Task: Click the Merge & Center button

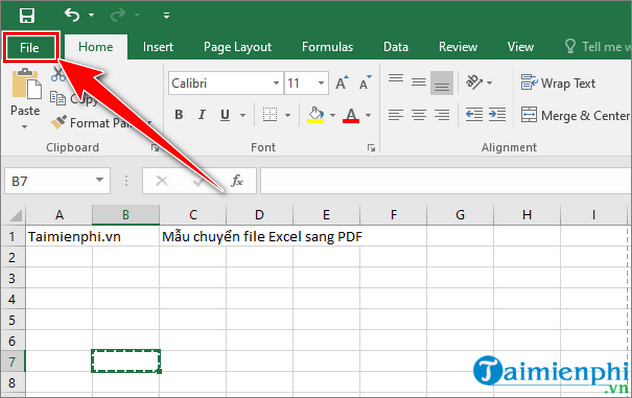Action: [575, 116]
